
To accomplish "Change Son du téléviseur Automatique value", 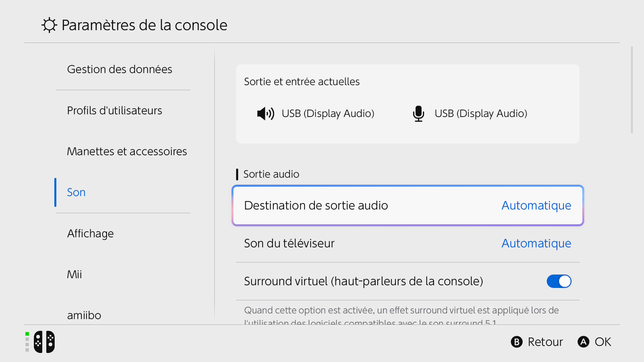I will (x=536, y=243).
